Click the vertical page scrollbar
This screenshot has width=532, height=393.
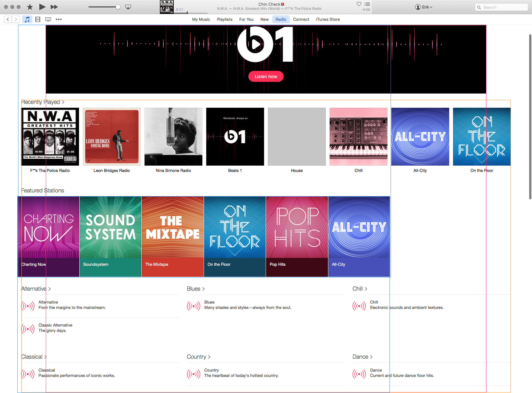click(x=530, y=117)
